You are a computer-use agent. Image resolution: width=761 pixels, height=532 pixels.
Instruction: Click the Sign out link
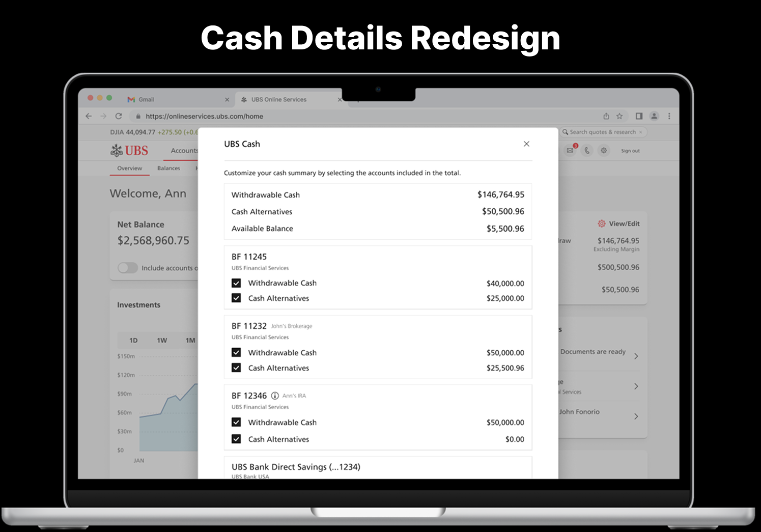click(x=630, y=151)
